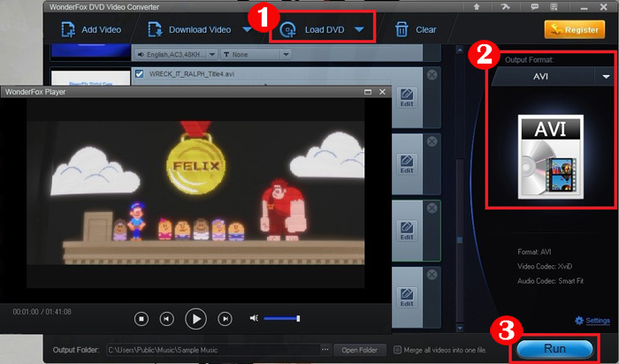Click the Next button in WonderFox Player
Screen dimensions: 619x364
[x=225, y=319]
